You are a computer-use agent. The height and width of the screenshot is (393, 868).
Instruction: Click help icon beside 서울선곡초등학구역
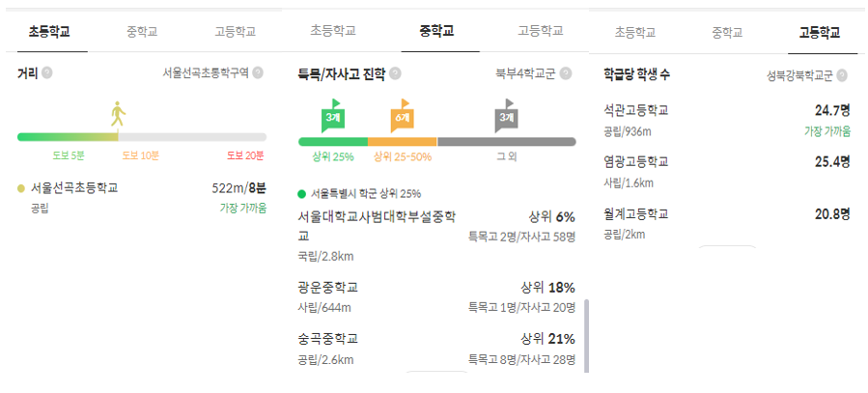pyautogui.click(x=258, y=73)
